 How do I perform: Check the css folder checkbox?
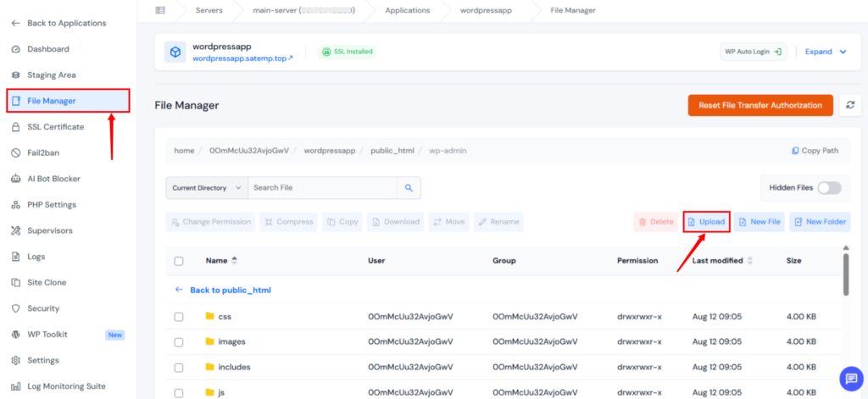pyautogui.click(x=179, y=317)
